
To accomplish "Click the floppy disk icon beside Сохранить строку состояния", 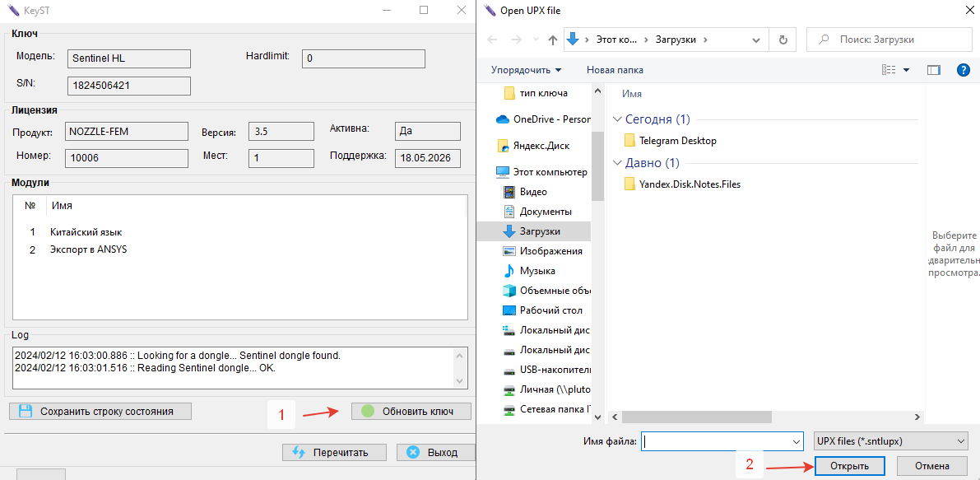I will click(x=25, y=411).
